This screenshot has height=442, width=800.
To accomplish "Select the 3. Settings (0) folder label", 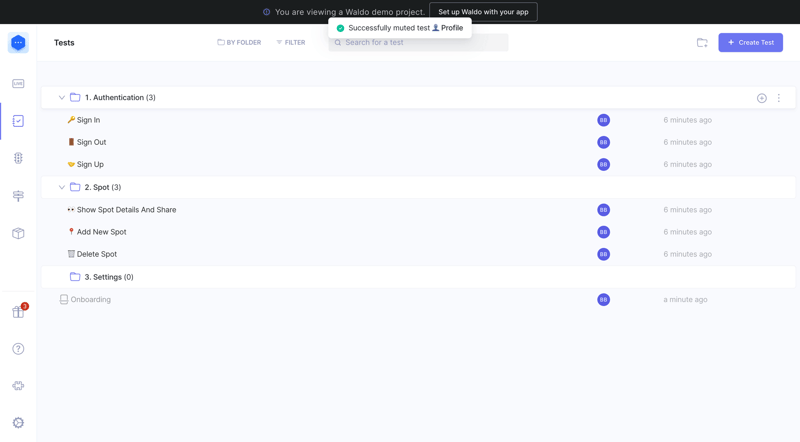I will [109, 277].
